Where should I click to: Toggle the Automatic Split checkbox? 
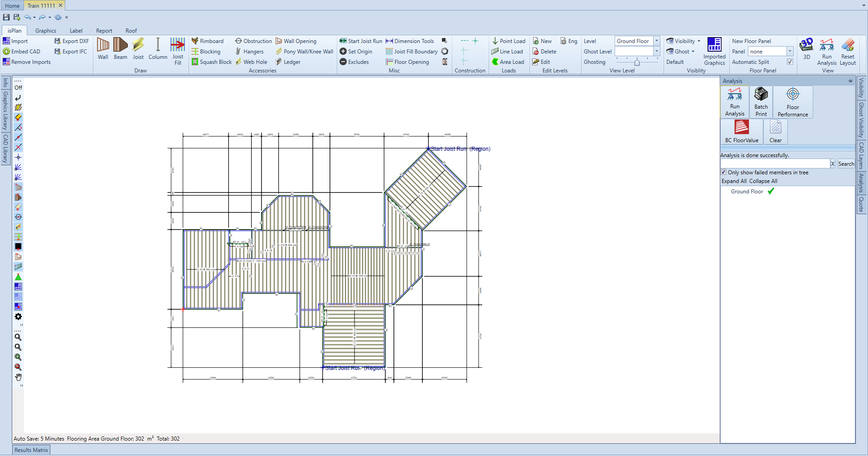[x=790, y=62]
